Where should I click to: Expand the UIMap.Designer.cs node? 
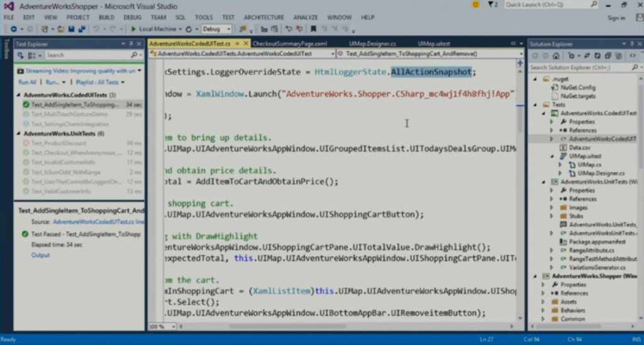tap(560, 174)
